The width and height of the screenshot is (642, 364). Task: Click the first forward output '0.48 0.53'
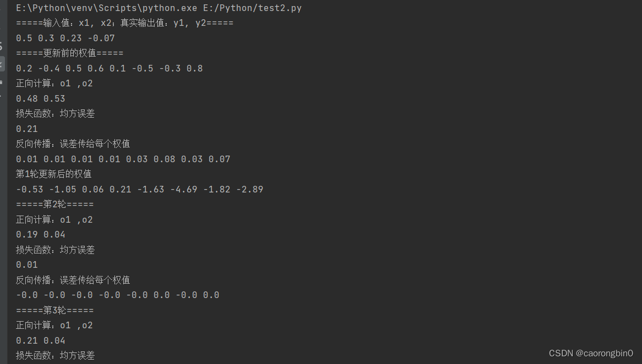(x=41, y=98)
